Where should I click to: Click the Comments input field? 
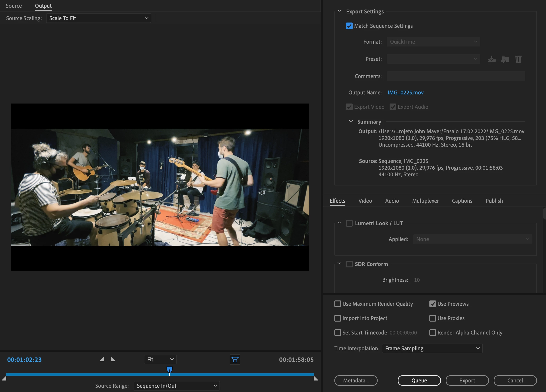tap(456, 76)
